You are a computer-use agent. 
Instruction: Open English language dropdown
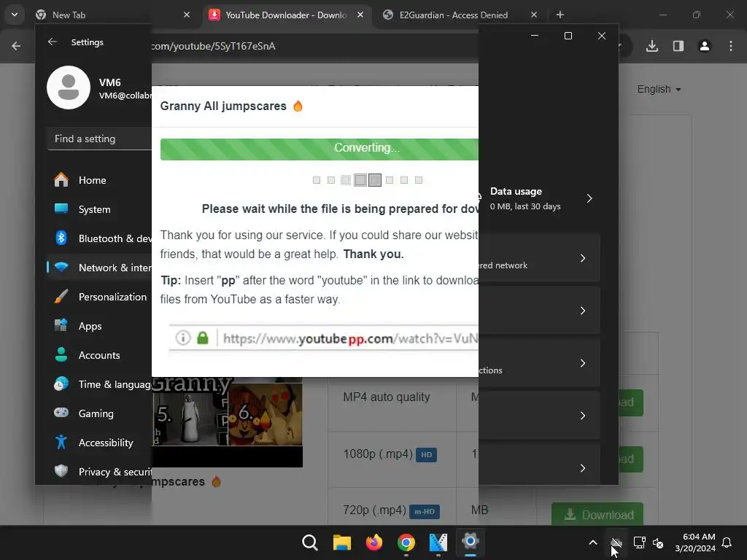[659, 89]
